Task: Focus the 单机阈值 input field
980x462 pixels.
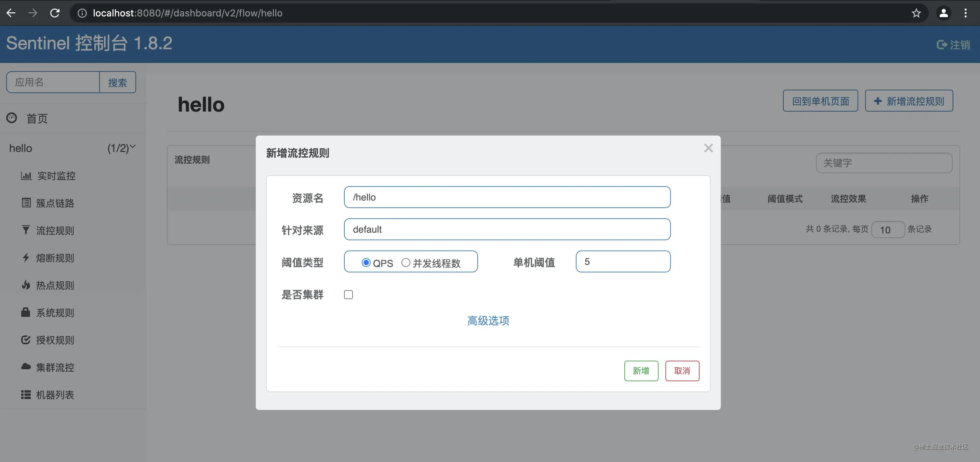Action: point(623,262)
